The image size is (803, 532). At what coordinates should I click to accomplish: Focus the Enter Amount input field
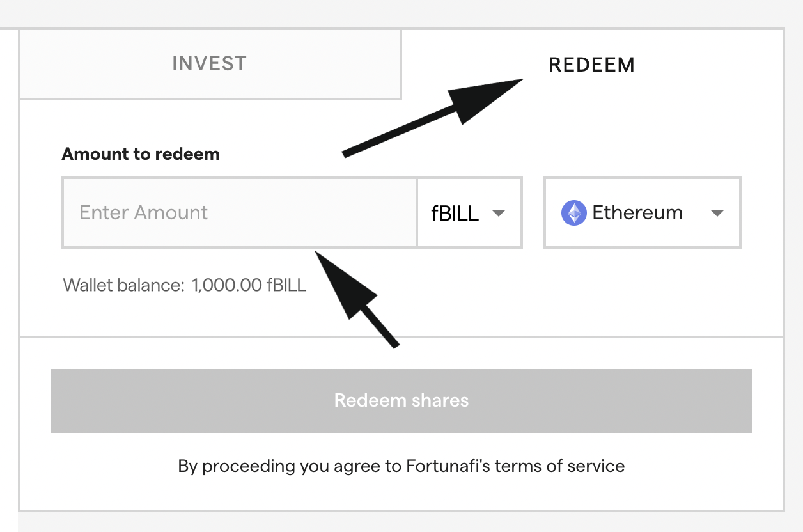240,213
